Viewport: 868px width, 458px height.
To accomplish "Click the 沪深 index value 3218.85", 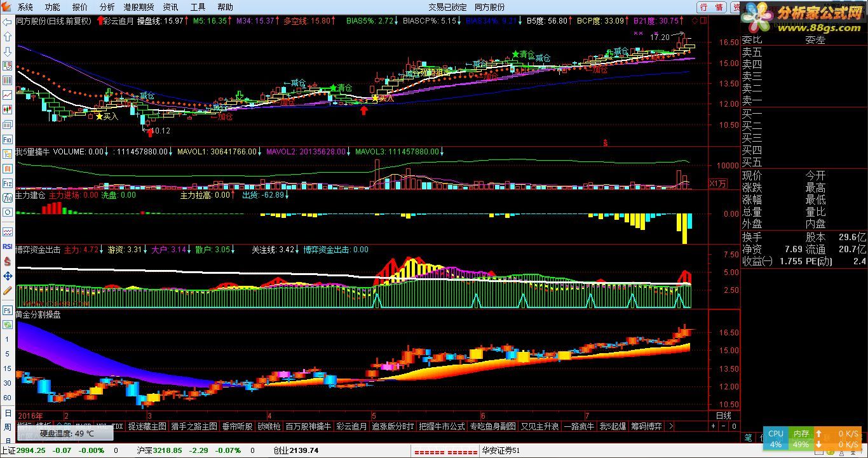I will (167, 450).
